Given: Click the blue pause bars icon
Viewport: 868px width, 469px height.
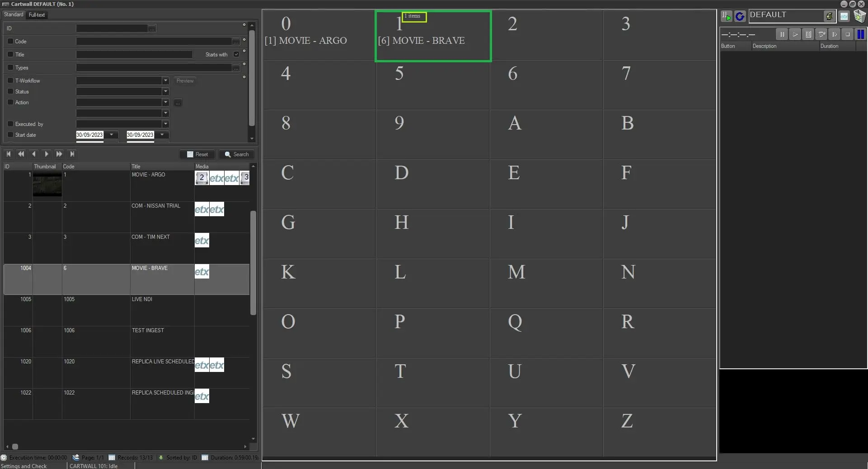Looking at the screenshot, I should pyautogui.click(x=860, y=34).
